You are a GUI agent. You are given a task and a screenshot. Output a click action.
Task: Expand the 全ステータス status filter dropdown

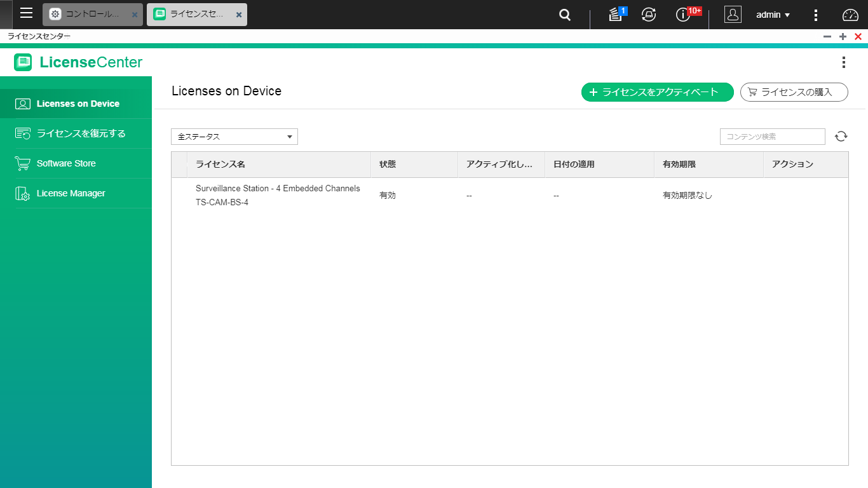pyautogui.click(x=234, y=137)
